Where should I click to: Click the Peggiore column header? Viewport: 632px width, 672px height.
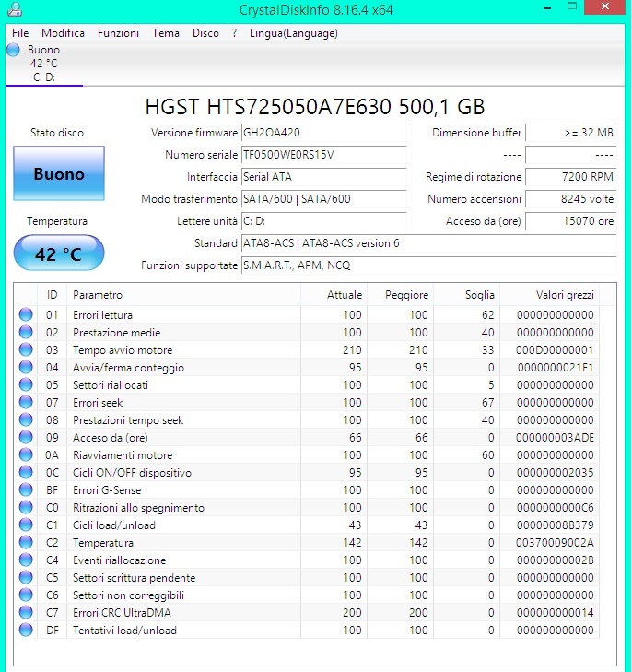coord(400,295)
